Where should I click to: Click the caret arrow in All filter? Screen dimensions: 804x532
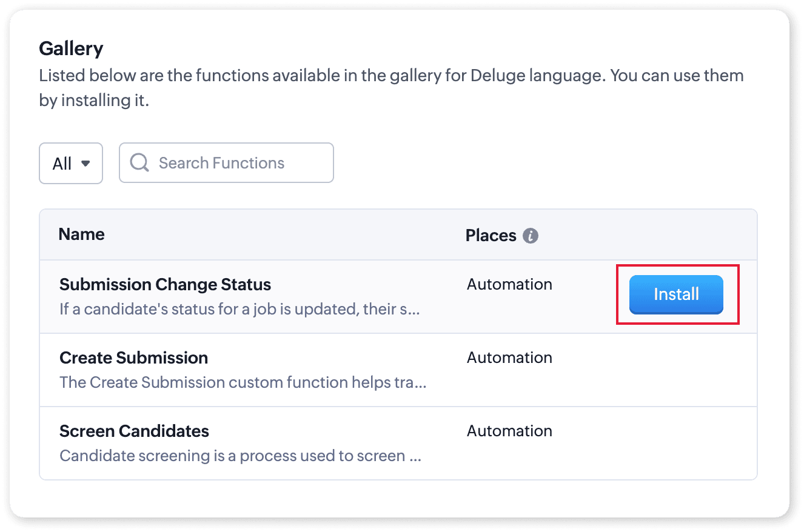[85, 164]
